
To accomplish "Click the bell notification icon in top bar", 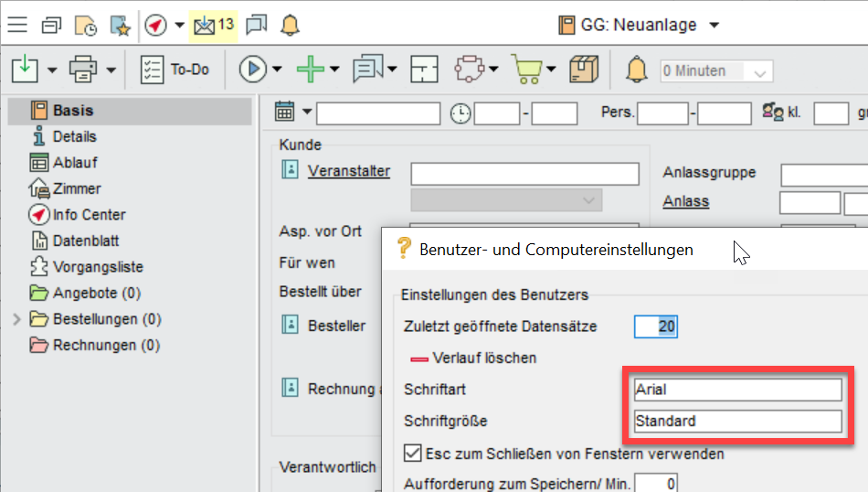I will tap(290, 25).
